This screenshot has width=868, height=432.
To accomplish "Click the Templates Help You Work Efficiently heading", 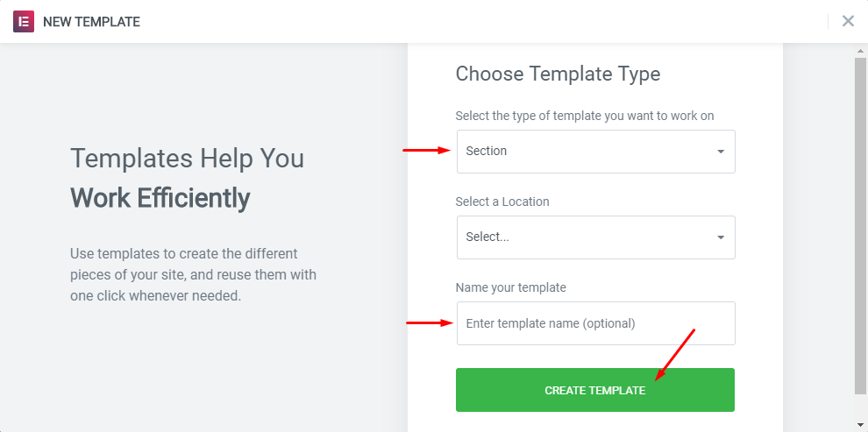I will click(187, 178).
